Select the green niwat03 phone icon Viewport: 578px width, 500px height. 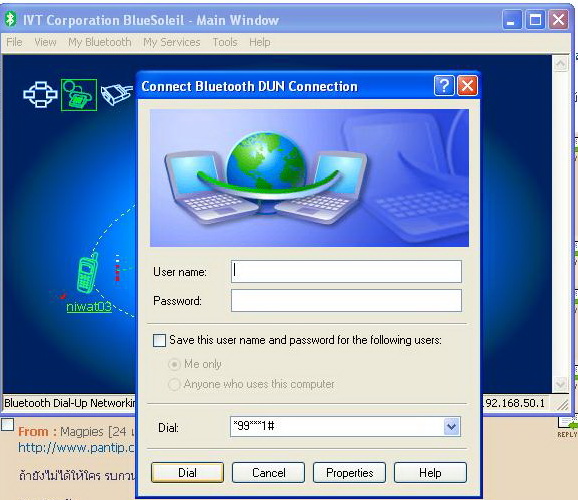pyautogui.click(x=87, y=274)
